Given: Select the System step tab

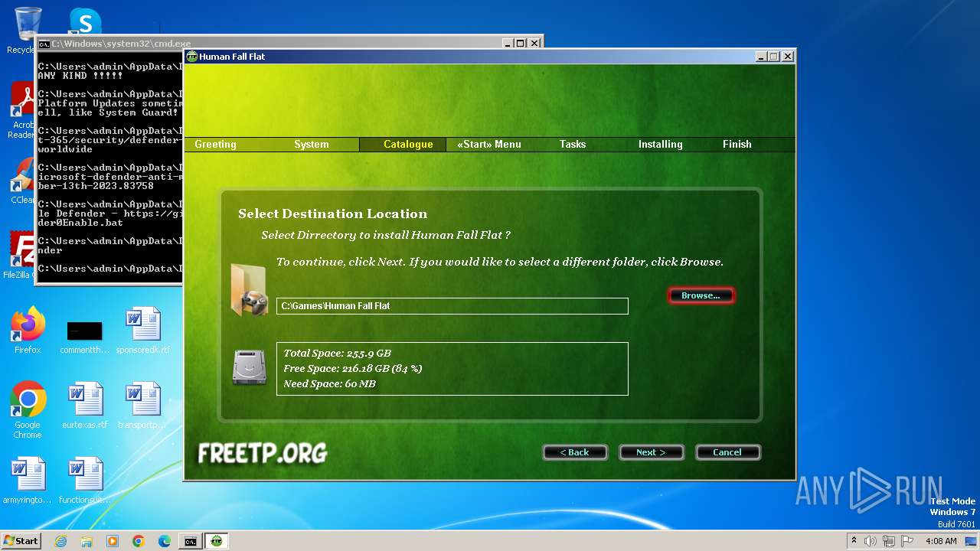Looking at the screenshot, I should [312, 145].
